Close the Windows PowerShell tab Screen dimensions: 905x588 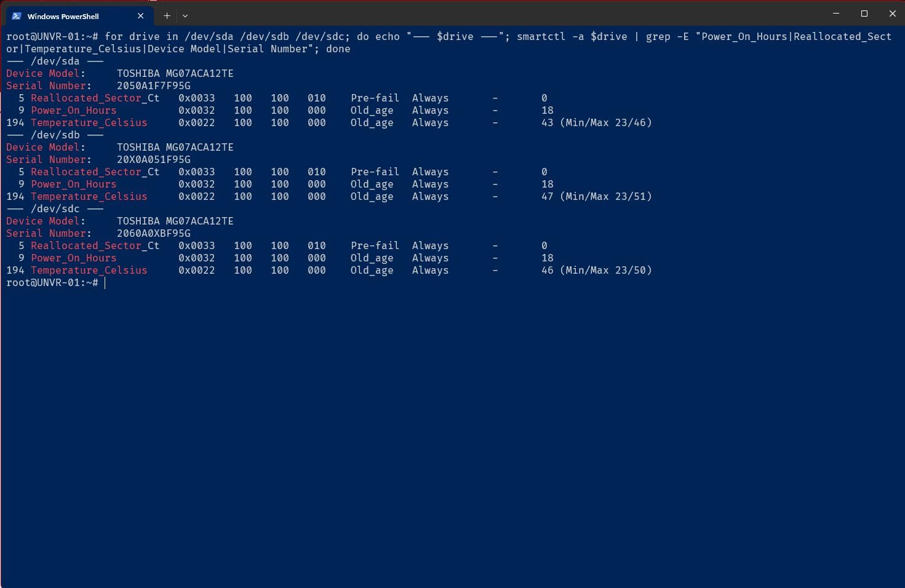pyautogui.click(x=141, y=16)
